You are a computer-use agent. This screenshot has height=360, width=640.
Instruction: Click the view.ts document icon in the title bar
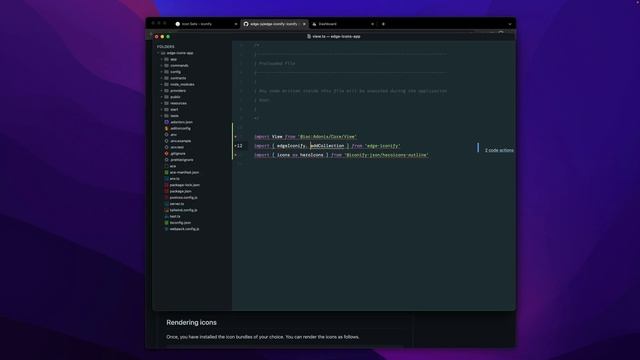pos(309,36)
